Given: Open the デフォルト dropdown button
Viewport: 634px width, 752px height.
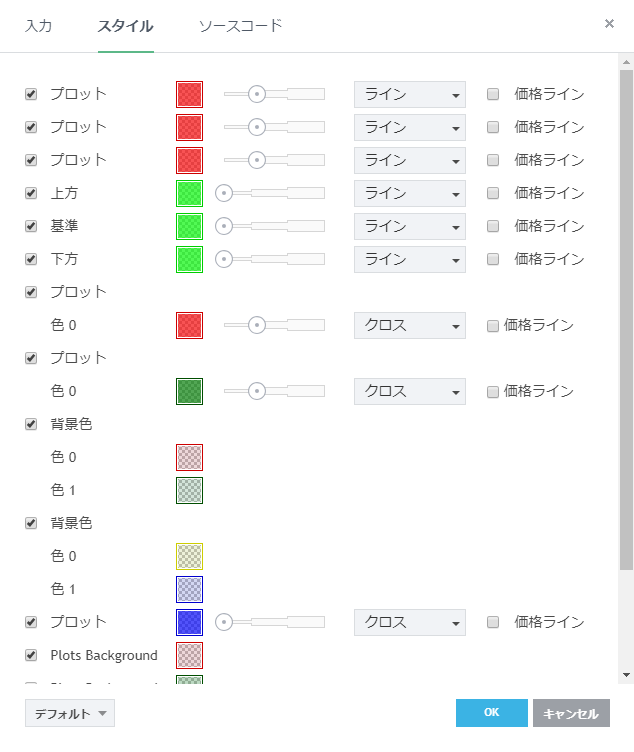Looking at the screenshot, I should pos(70,713).
